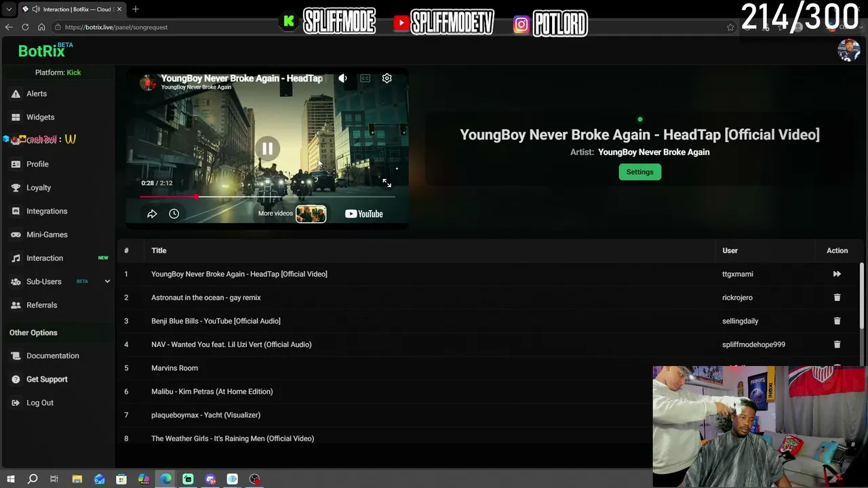Click the video share arrow icon
This screenshot has width=868, height=488.
pyautogui.click(x=152, y=214)
